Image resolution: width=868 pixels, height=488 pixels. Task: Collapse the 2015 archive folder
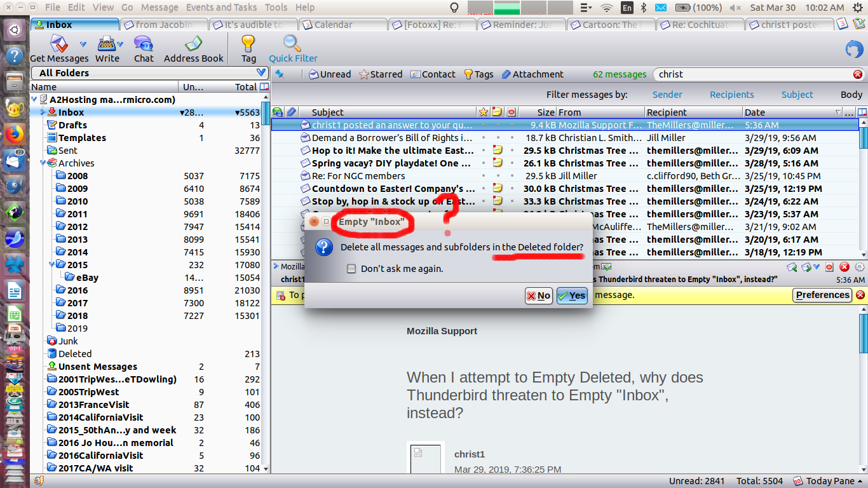pyautogui.click(x=53, y=265)
